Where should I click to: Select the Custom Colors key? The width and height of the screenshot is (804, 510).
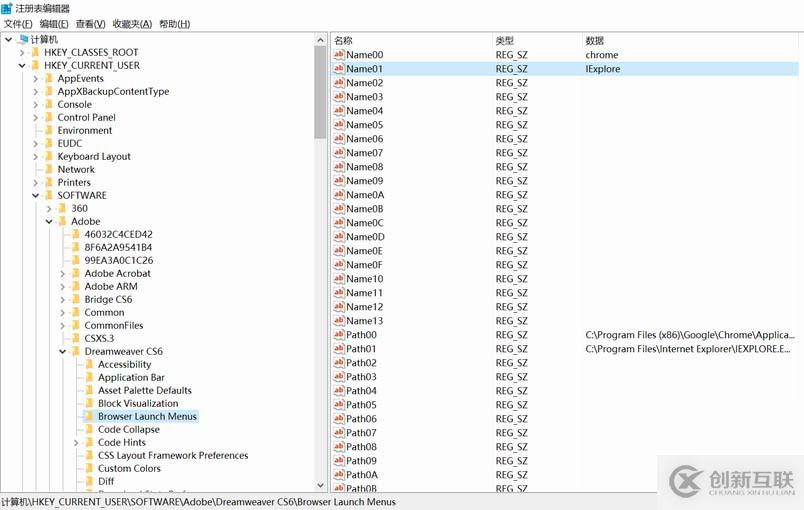(129, 468)
